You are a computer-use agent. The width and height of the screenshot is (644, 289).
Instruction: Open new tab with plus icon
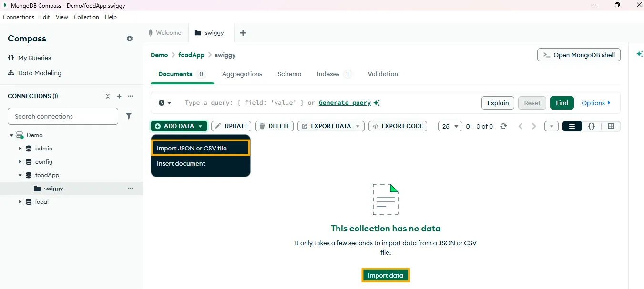pos(243,33)
